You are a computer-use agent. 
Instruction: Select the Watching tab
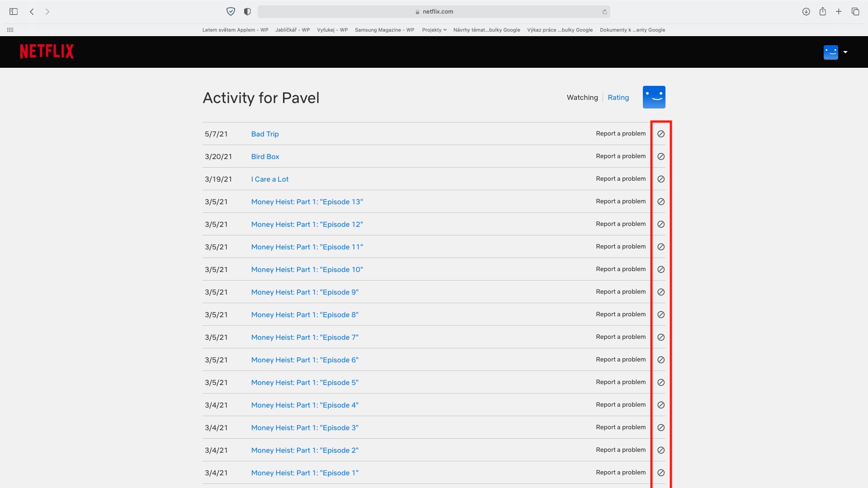(582, 98)
